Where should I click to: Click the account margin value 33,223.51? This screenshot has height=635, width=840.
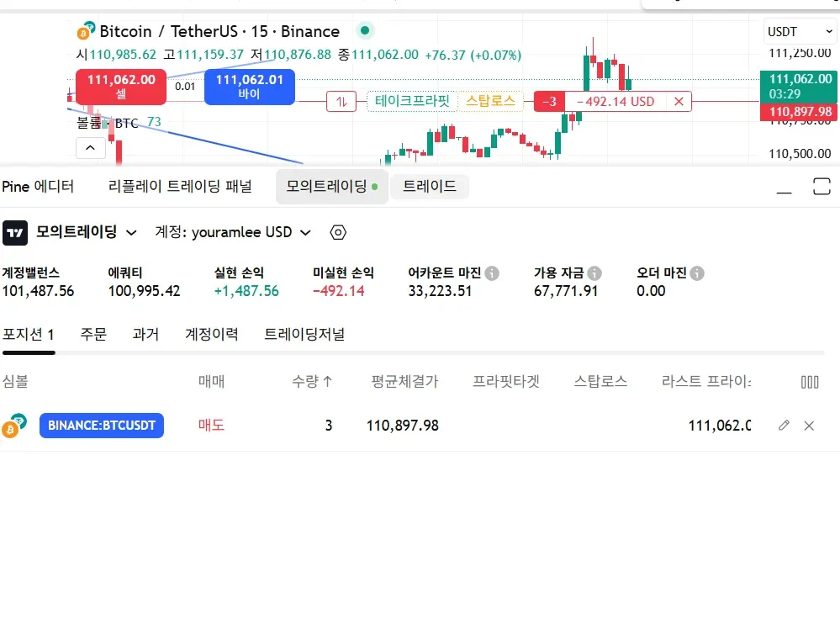click(440, 291)
